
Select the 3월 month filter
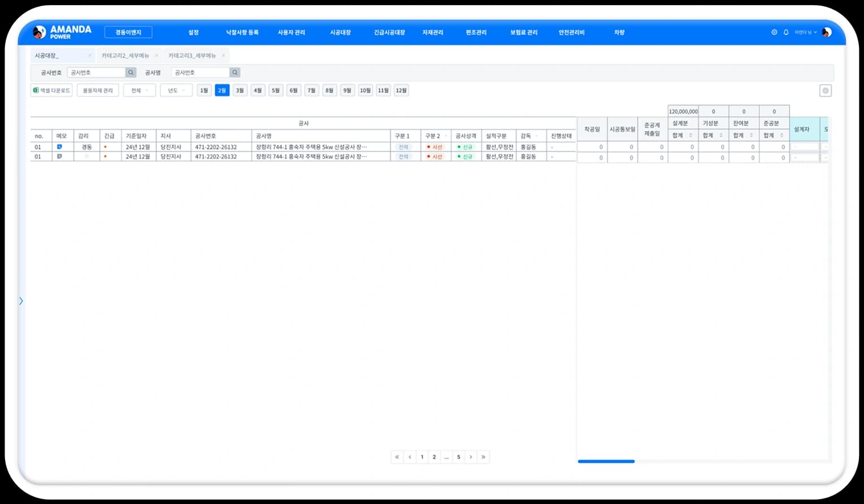pyautogui.click(x=240, y=91)
